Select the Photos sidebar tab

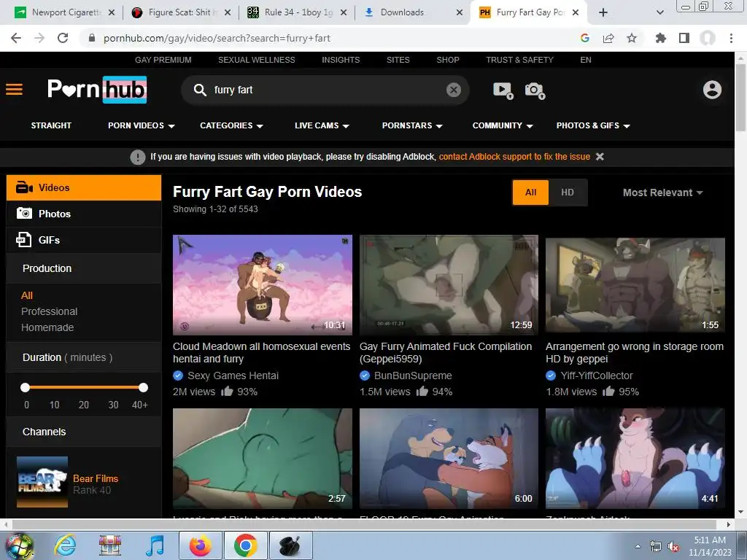pyautogui.click(x=84, y=214)
